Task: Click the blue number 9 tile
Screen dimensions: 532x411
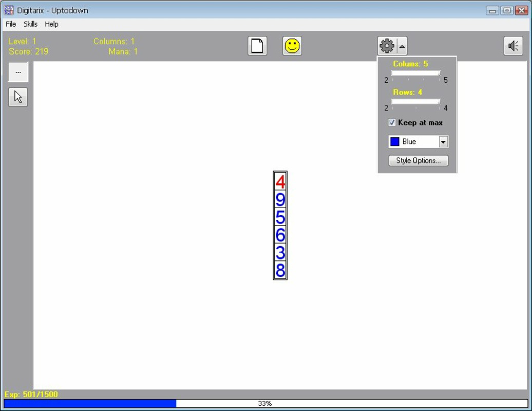Action: pos(280,199)
